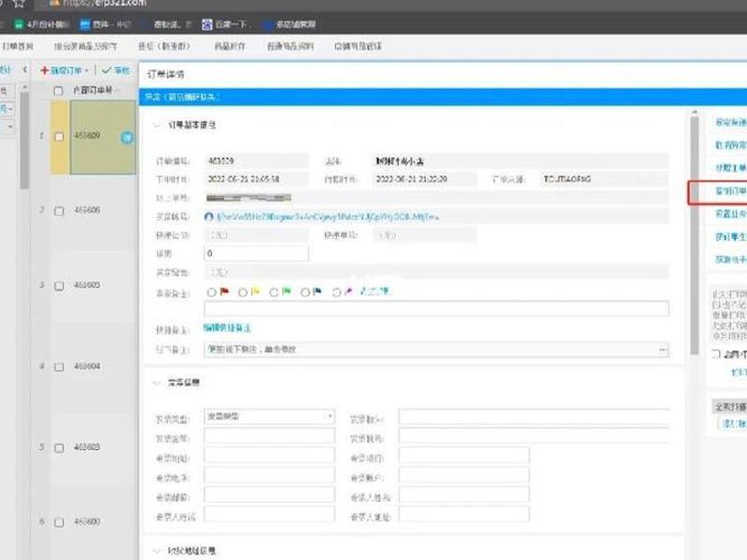Click the blue round icon on row 463609
Viewport: 747px width, 560px height.
coord(127,137)
